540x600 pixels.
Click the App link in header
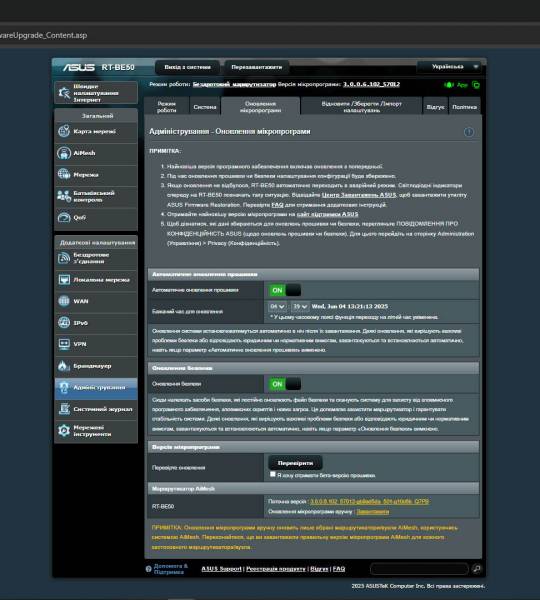point(462,85)
